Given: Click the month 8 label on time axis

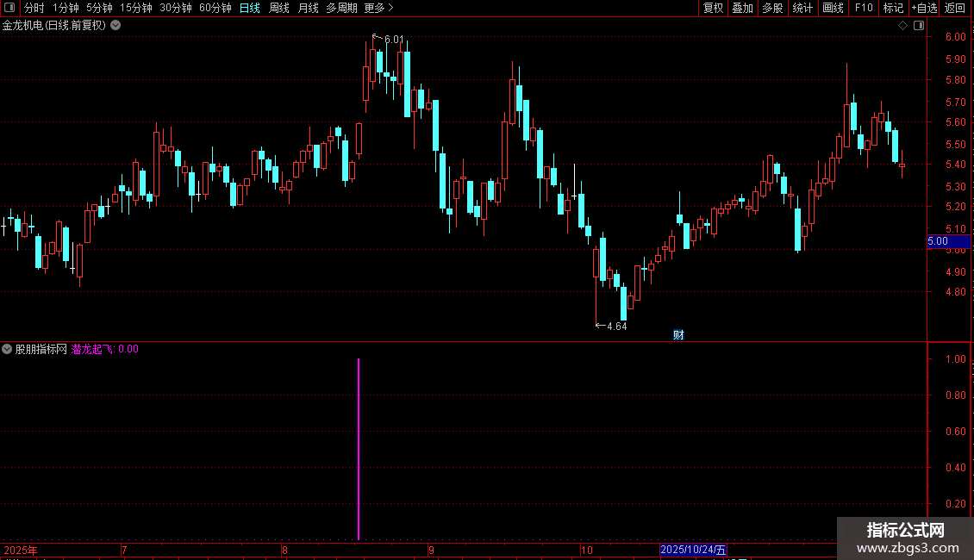Looking at the screenshot, I should pyautogui.click(x=284, y=550).
